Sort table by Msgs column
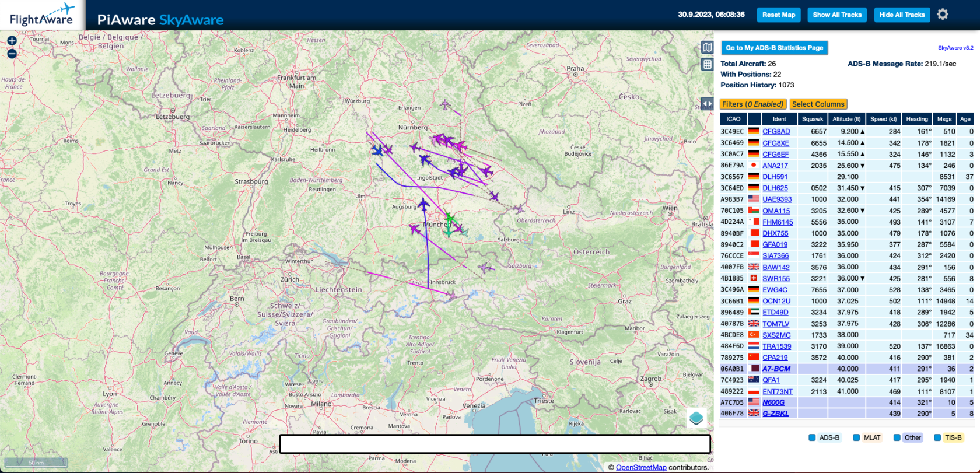This screenshot has width=980, height=473. (944, 119)
